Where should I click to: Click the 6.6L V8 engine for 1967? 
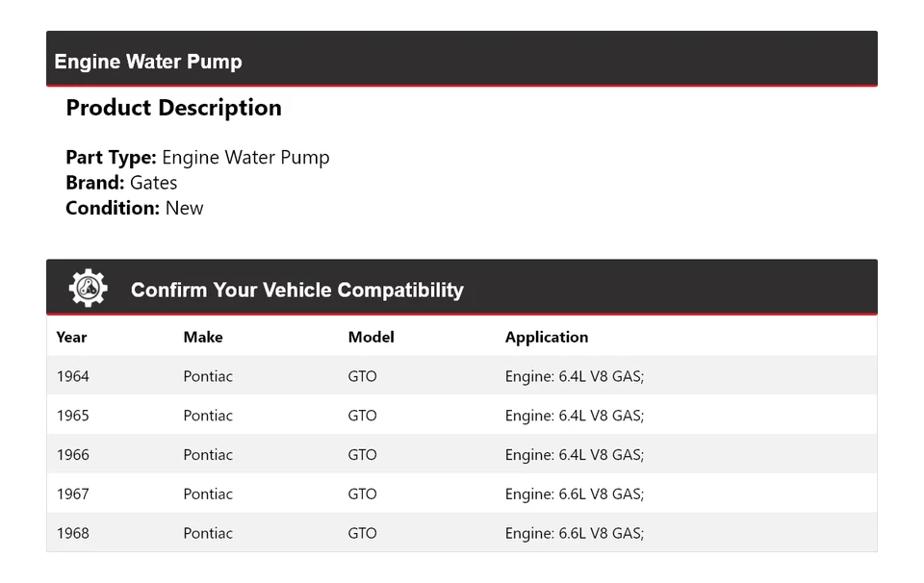pyautogui.click(x=574, y=494)
